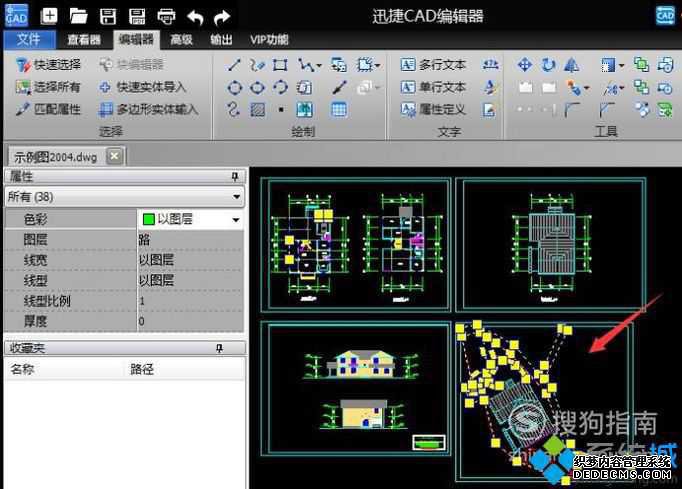Select the Spline curve tool
This screenshot has width=682, height=489.
pyautogui.click(x=234, y=109)
